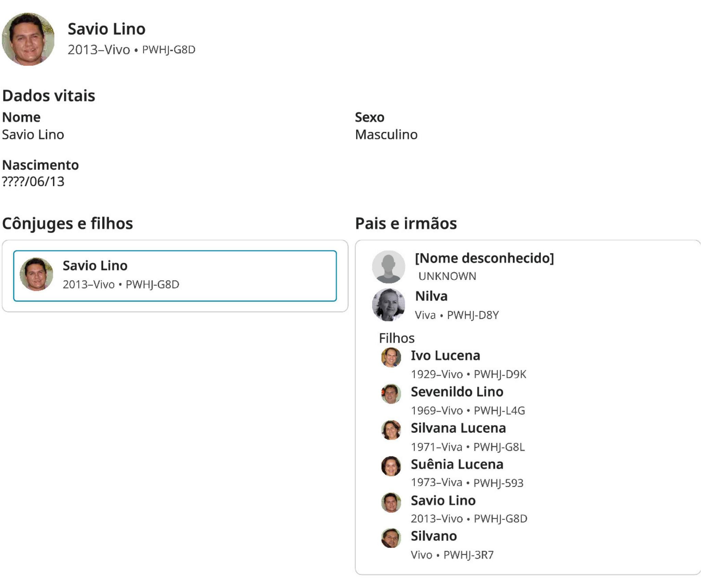
Task: Open Nilva's person record
Action: 431,296
